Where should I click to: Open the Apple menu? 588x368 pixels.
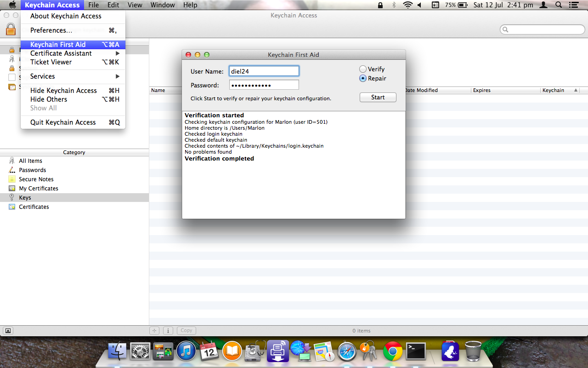tap(12, 5)
